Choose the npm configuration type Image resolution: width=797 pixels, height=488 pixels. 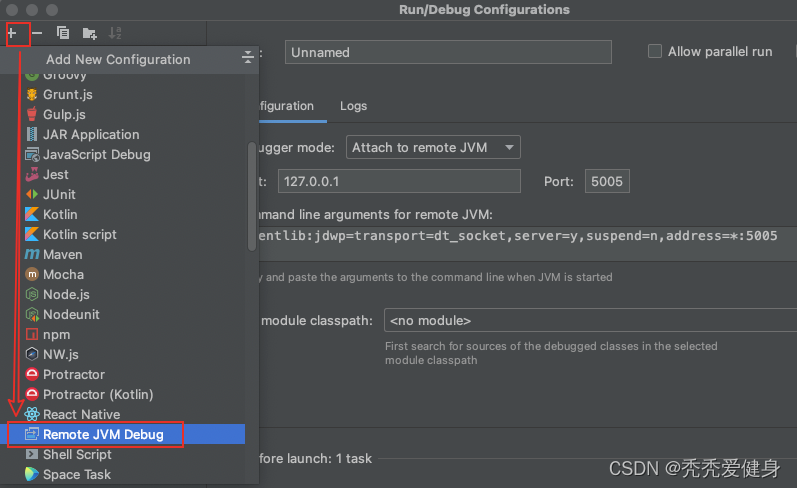55,334
